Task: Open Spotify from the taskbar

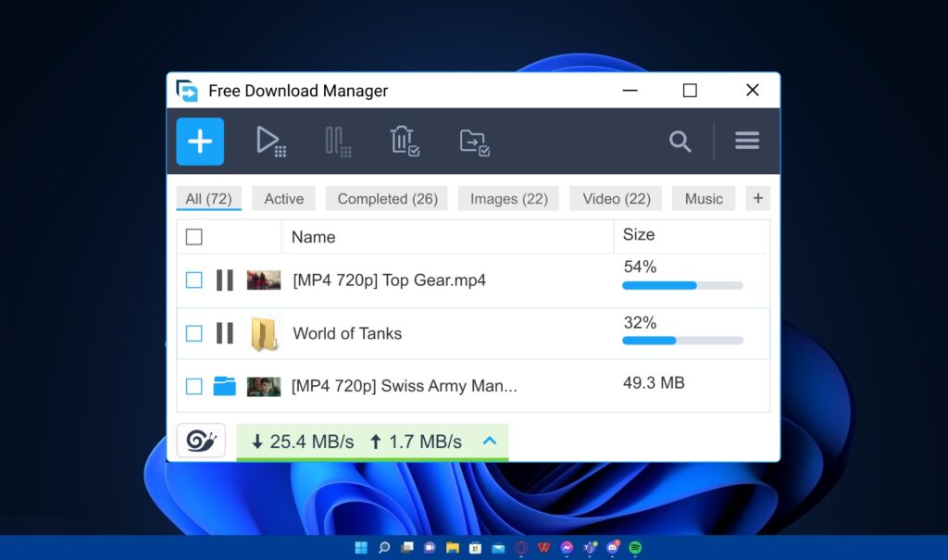Action: 635,548
